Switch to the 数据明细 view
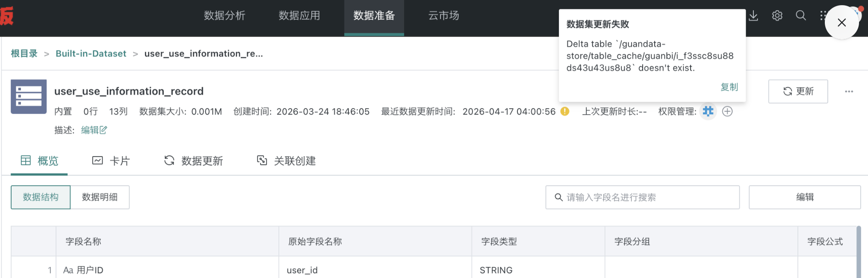 pyautogui.click(x=100, y=197)
